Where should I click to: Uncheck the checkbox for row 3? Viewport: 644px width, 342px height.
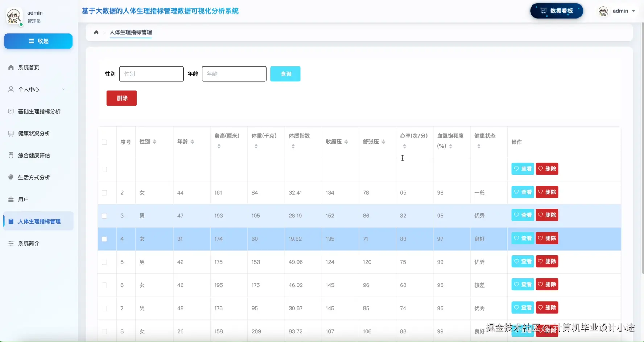pos(104,216)
